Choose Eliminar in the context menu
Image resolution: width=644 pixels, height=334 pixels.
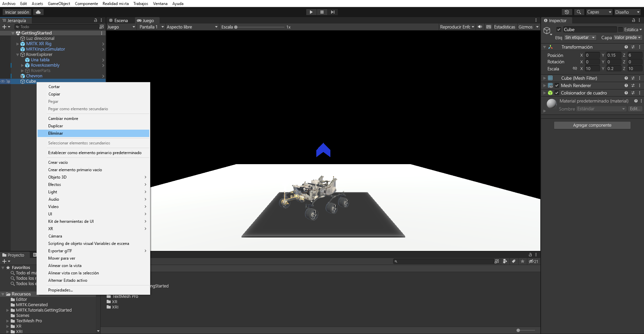94,133
